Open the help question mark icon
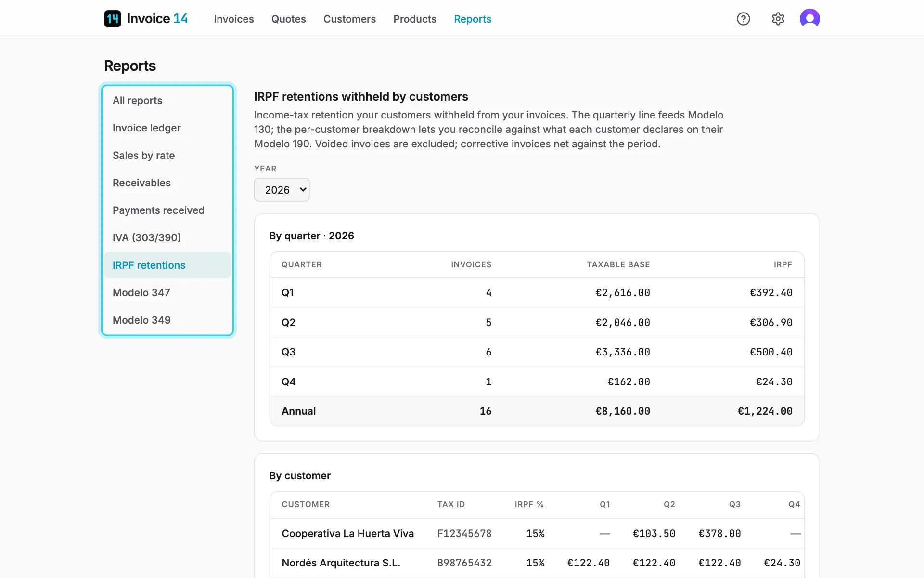 (744, 19)
